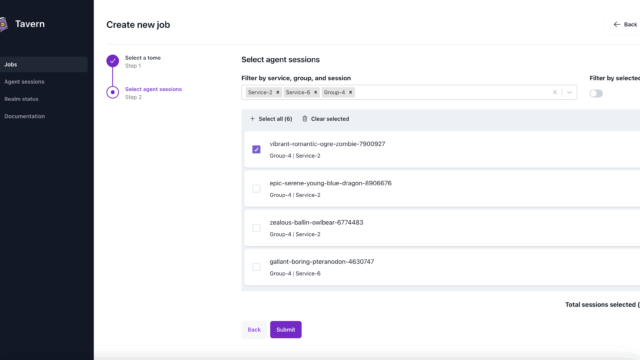Remove the Group-4 filter tag

coord(350,92)
